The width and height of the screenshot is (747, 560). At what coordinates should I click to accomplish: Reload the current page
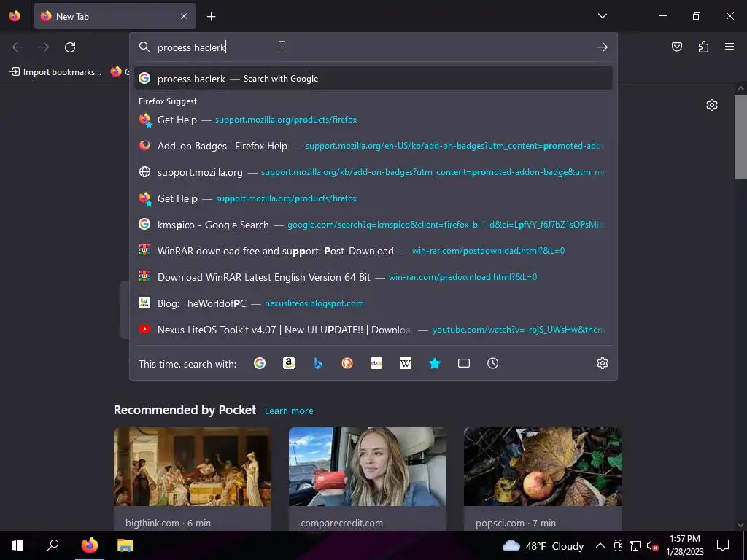(x=70, y=47)
